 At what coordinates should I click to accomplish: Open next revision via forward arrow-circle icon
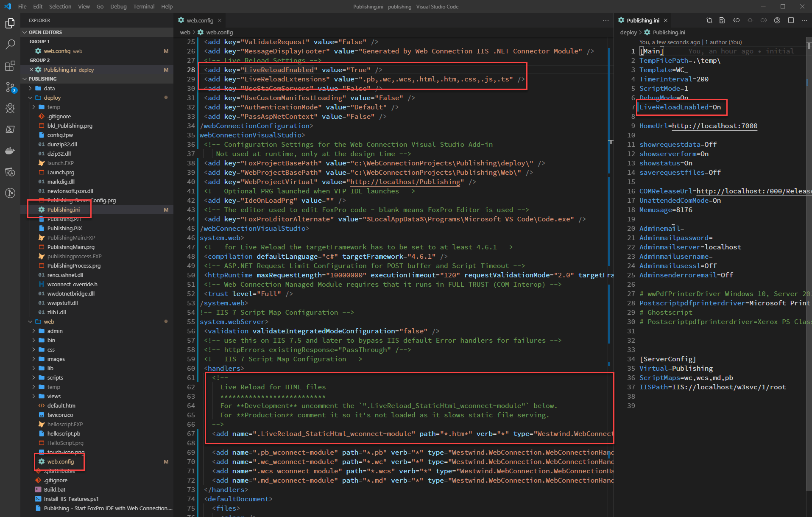tap(764, 20)
